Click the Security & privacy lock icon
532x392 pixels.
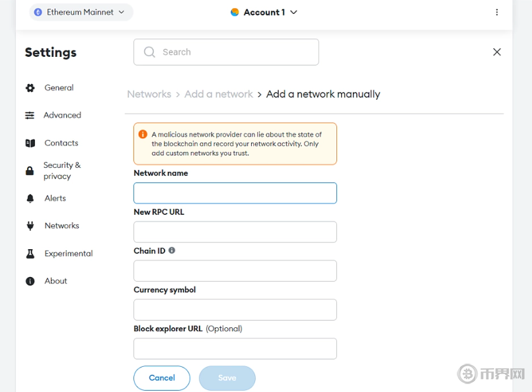30,171
